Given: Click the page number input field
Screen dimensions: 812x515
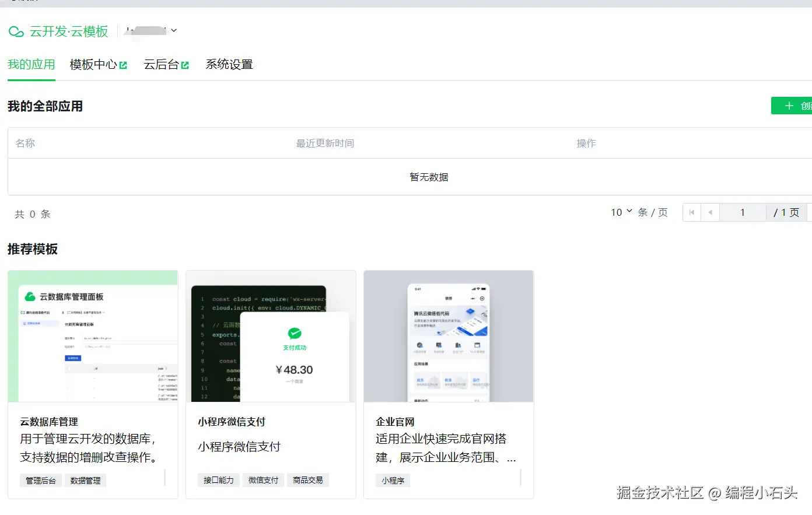Looking at the screenshot, I should (743, 212).
